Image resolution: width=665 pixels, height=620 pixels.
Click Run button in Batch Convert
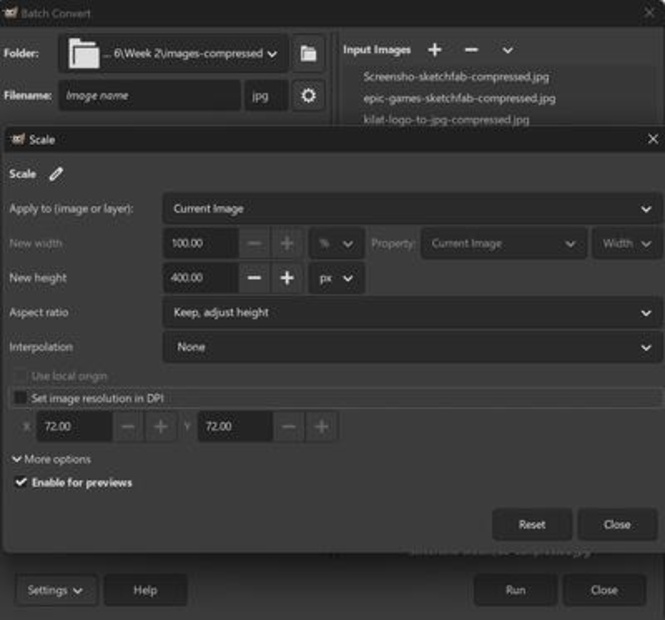pos(515,590)
